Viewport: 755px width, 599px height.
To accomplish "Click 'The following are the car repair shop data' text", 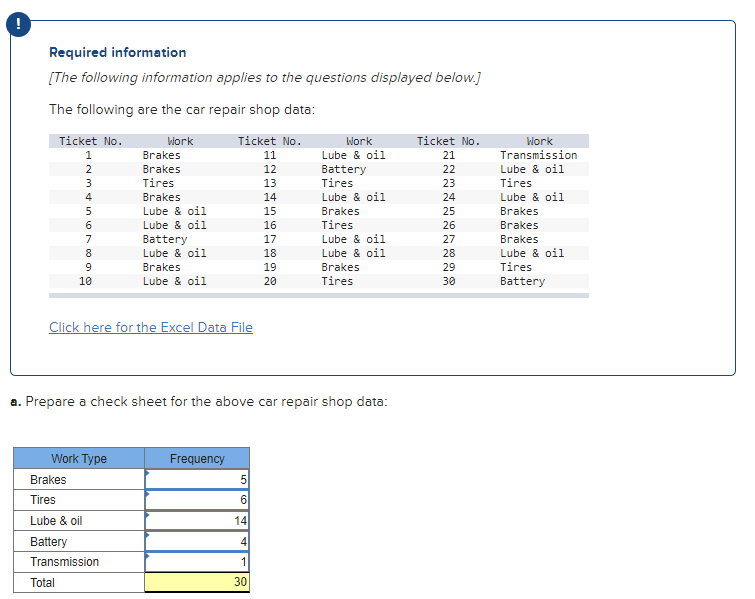I will coord(182,109).
